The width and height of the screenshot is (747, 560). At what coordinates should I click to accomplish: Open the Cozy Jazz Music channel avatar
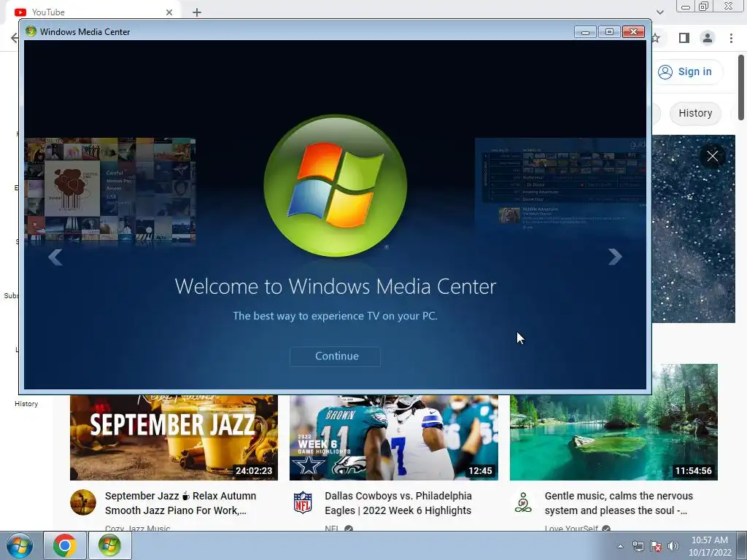pyautogui.click(x=83, y=502)
